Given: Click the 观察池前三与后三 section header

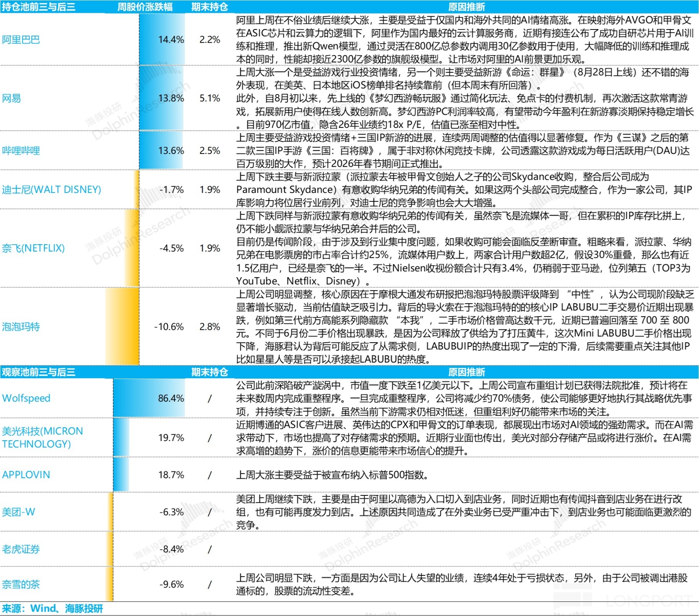Looking at the screenshot, I should point(39,372).
